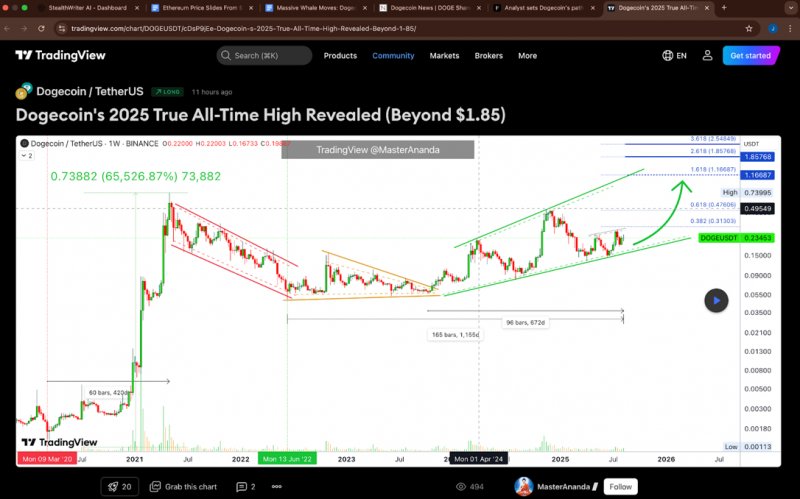Play the chart with the play button
800x499 pixels.
pos(716,301)
